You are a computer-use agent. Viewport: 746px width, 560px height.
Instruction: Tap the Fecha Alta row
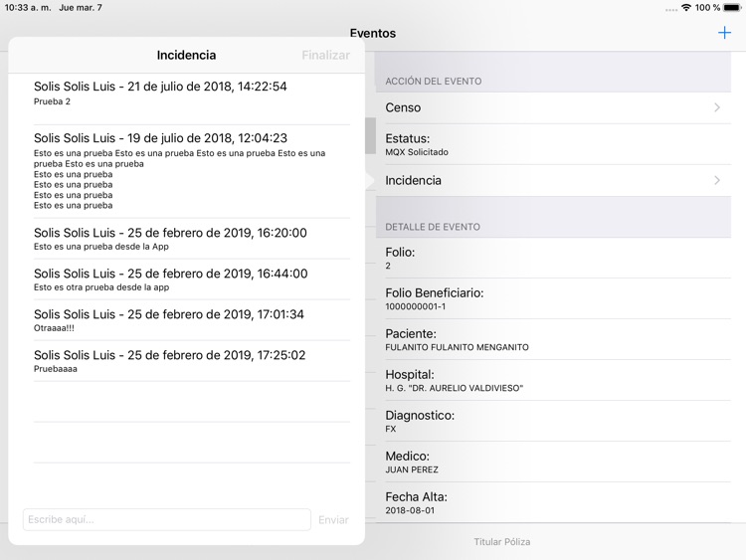coord(557,502)
